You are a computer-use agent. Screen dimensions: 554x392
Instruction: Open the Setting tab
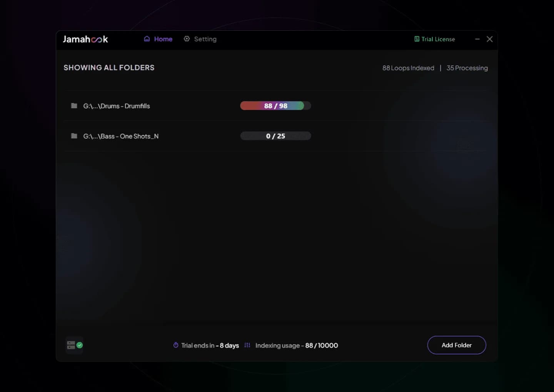pos(205,39)
